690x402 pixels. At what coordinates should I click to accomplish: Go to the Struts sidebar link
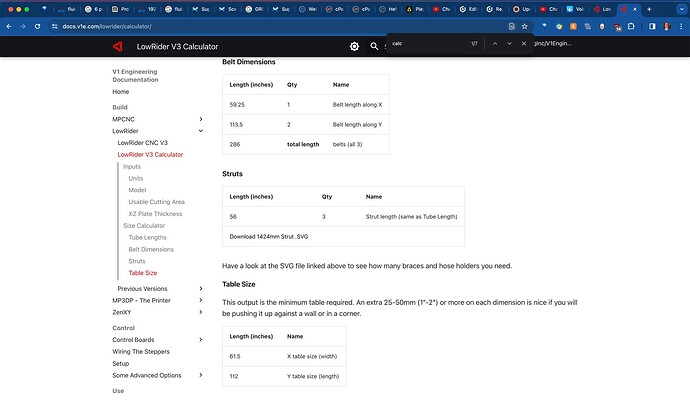click(x=137, y=261)
